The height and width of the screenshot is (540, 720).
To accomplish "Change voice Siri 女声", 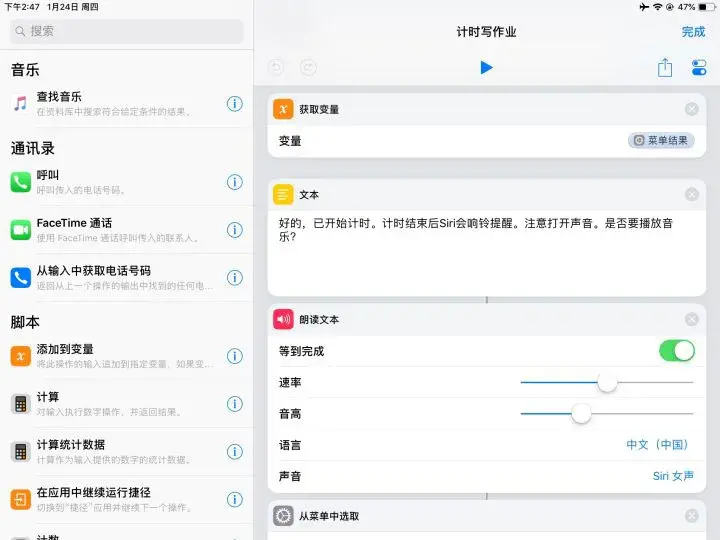I will [x=673, y=476].
